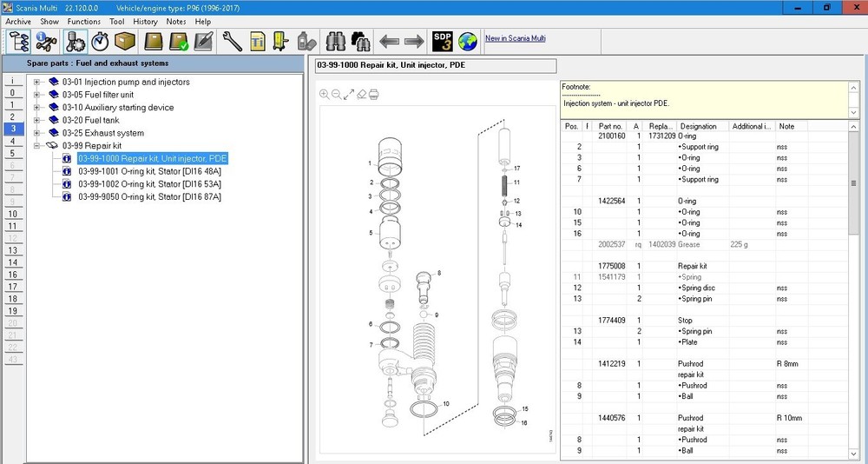This screenshot has width=868, height=464.
Task: Click the notebook with pen icon
Action: click(203, 42)
